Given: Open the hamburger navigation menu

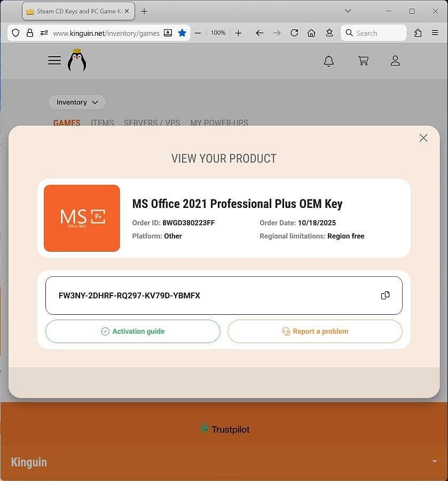Looking at the screenshot, I should [54, 60].
